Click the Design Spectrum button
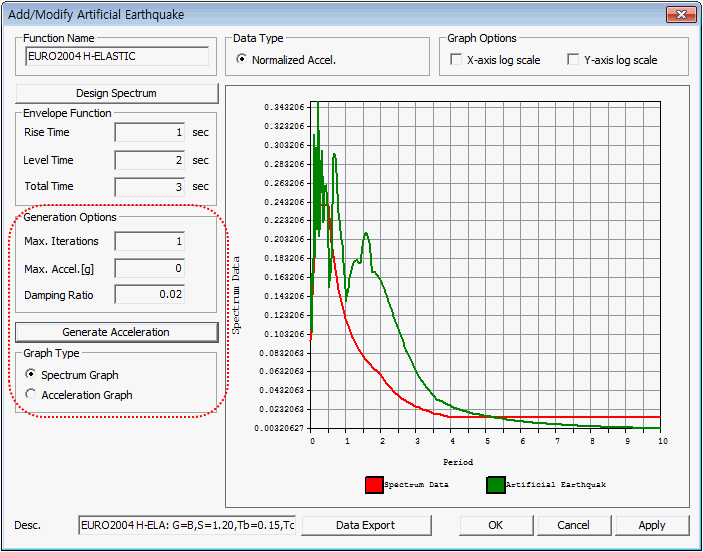Screen dimensions: 703x552 tap(116, 93)
